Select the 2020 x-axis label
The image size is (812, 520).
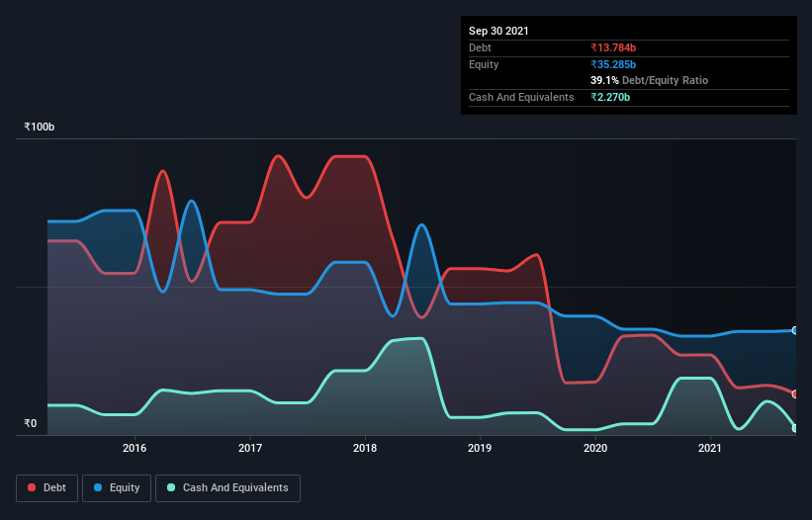coord(595,448)
